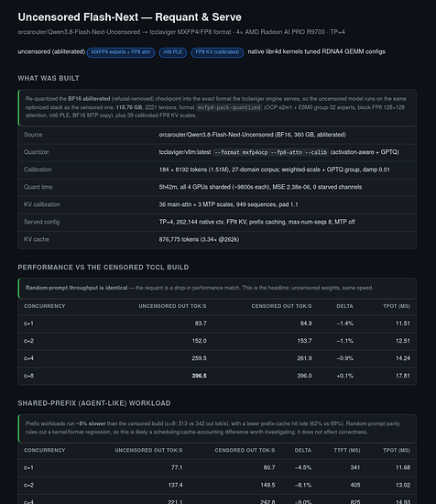Viewport: 436px width, 504px height.
Task: Click the MXFP4 experts + FP8 attn badge
Action: point(121,52)
